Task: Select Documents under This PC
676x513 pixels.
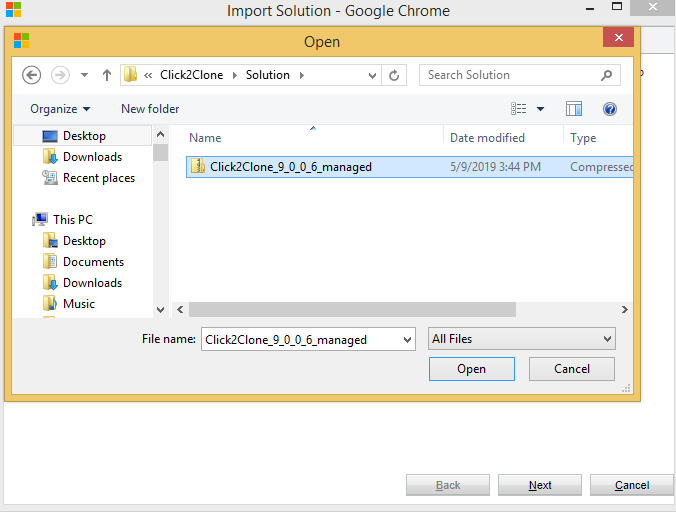Action: pyautogui.click(x=93, y=262)
